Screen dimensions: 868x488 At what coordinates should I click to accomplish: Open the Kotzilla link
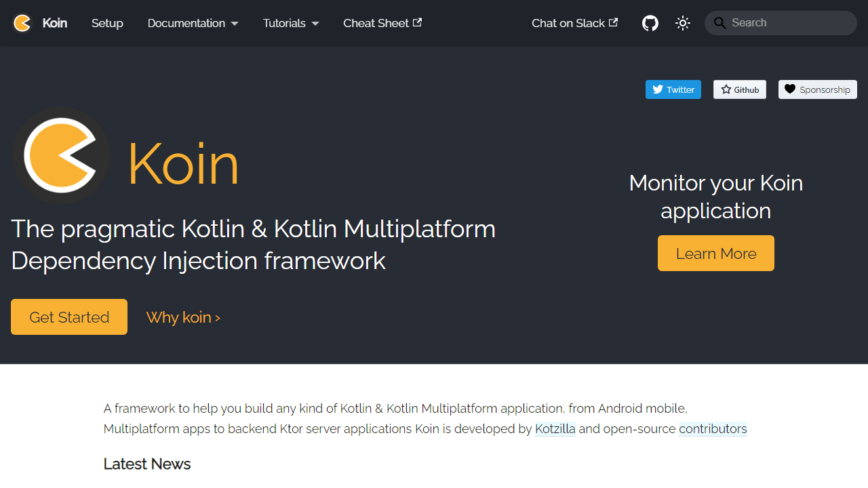point(555,428)
